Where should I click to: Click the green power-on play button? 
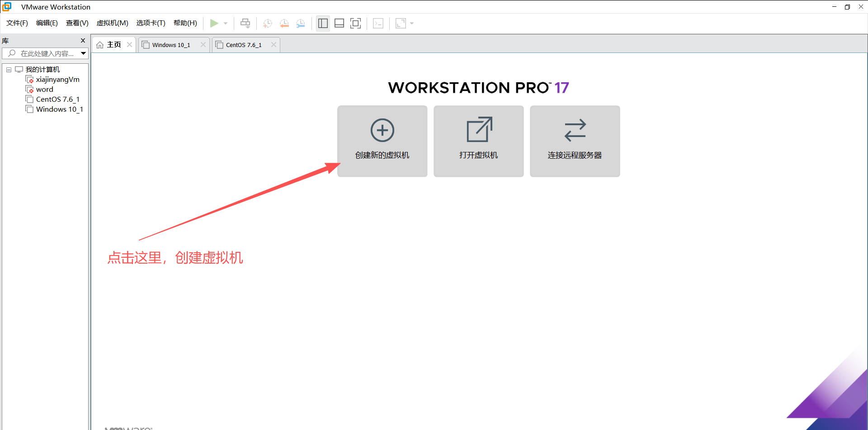214,23
